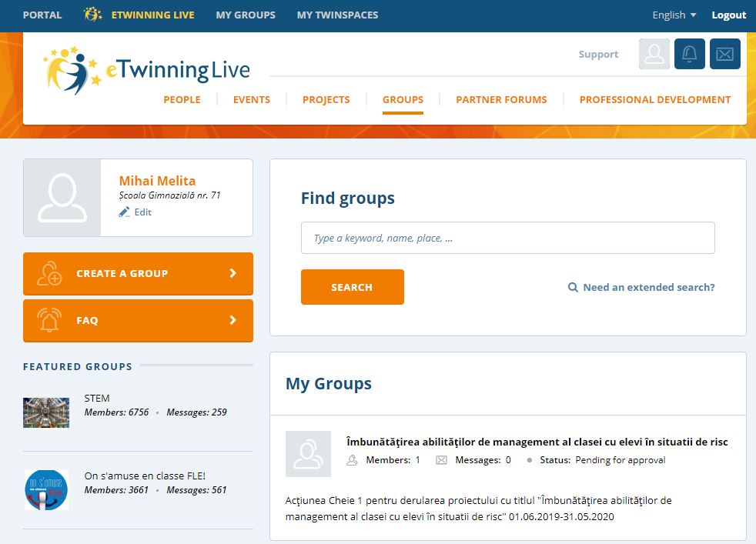Click 'Members: 3661' under On s'amuse
756x544 pixels.
click(117, 490)
